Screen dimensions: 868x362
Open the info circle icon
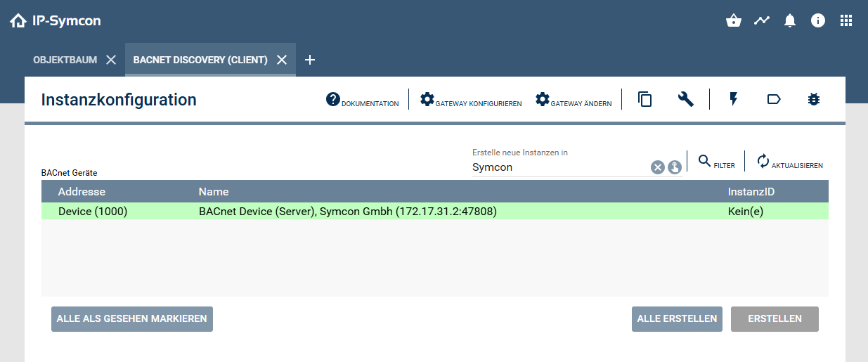point(818,21)
